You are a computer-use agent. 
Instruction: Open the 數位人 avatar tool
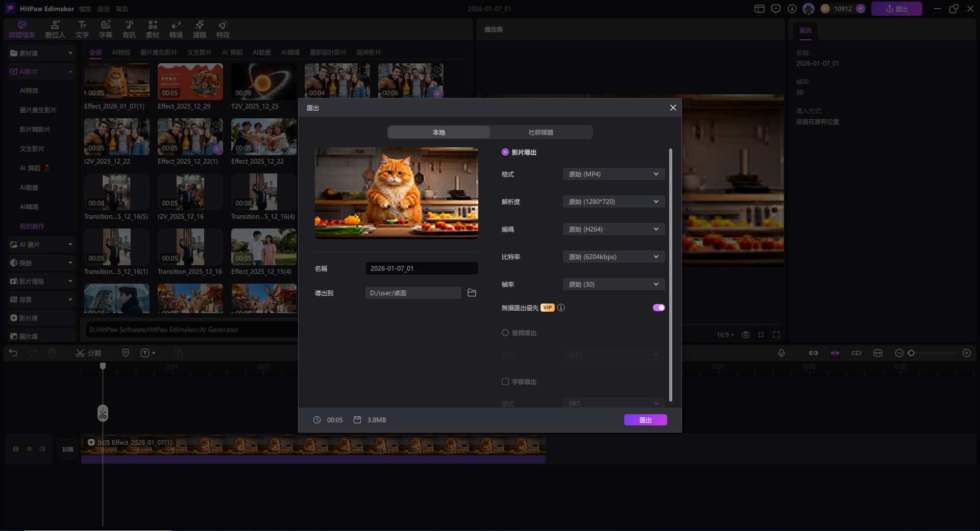click(x=55, y=30)
